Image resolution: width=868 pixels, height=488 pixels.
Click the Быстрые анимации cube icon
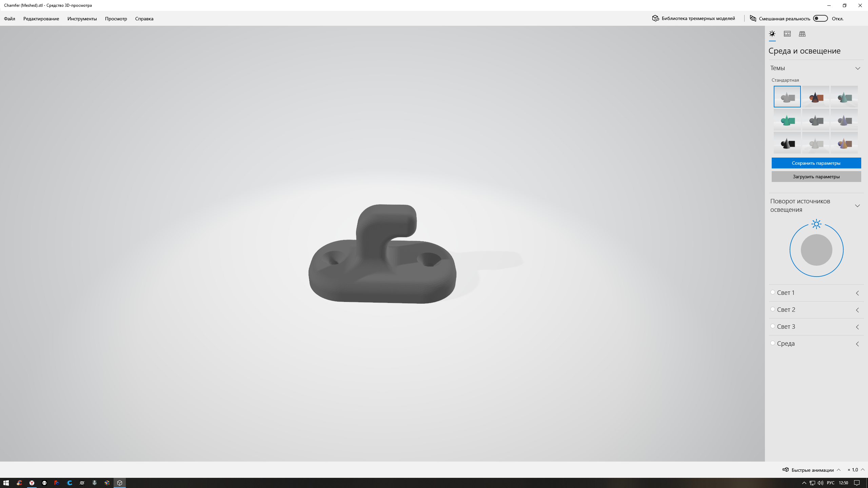coord(785,470)
